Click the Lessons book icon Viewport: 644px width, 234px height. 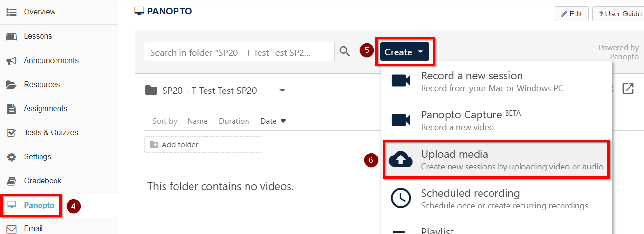[12, 36]
